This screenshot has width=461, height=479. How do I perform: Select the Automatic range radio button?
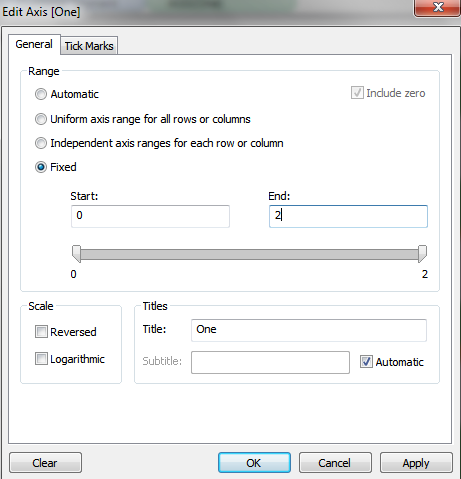41,94
